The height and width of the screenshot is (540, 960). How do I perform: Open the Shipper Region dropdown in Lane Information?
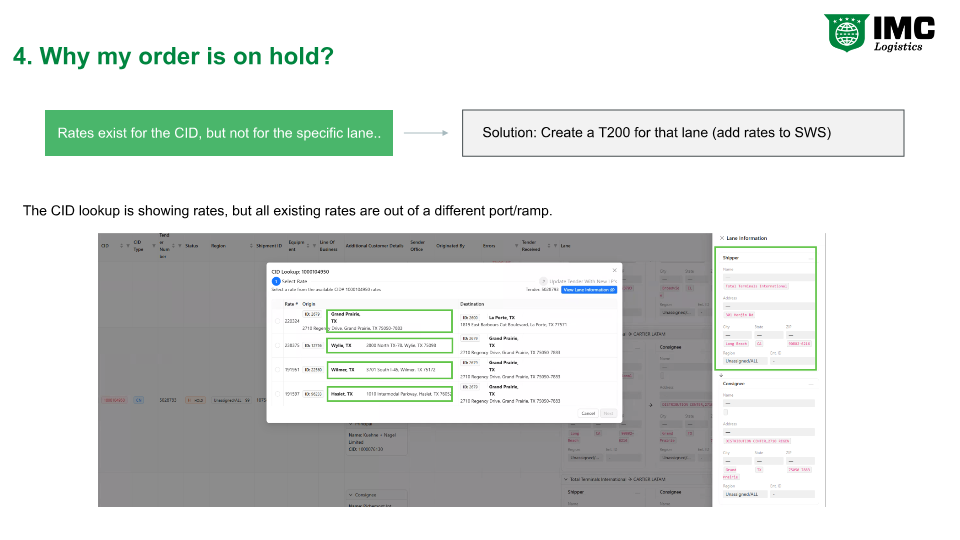pos(744,361)
